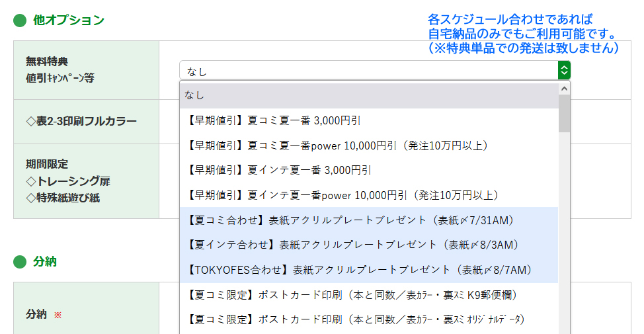Select ポストカード印刷 ｵﾘｼﾞﾅﾙﾃﾞｰﾀ option
644x334 pixels.
pos(369,319)
